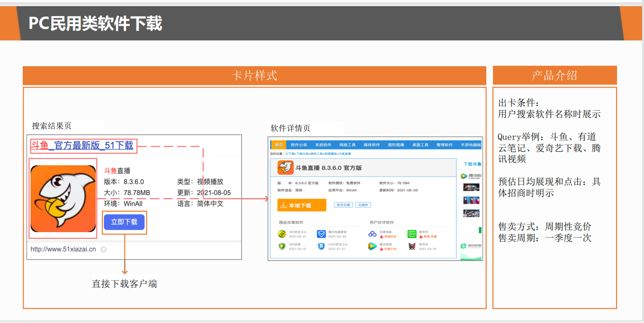Open the 爱奇艺 green icon

412,234
